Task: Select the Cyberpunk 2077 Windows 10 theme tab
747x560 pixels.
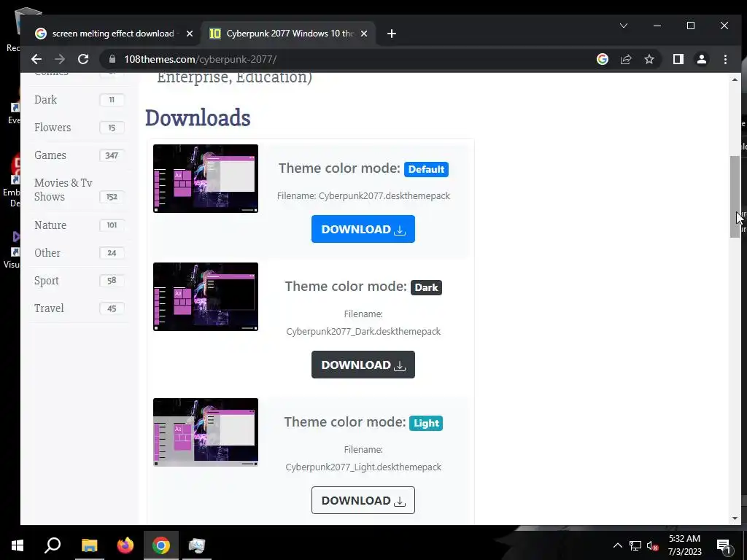Action: click(x=289, y=34)
